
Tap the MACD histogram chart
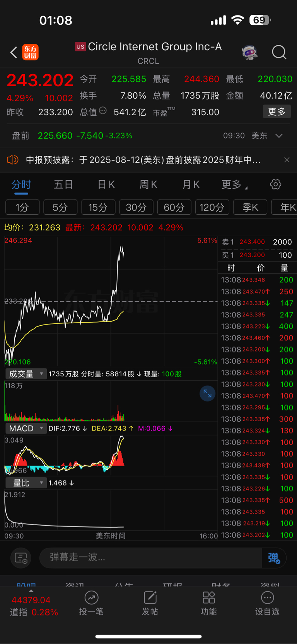(x=111, y=455)
